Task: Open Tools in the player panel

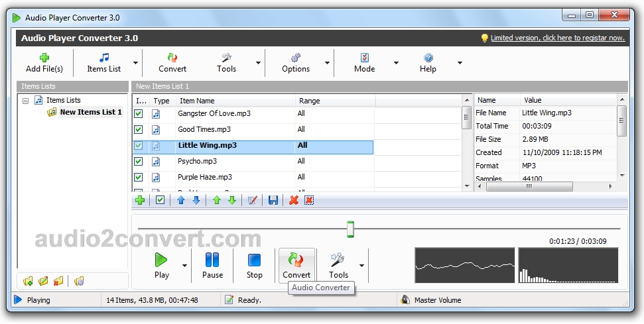Action: pyautogui.click(x=338, y=265)
